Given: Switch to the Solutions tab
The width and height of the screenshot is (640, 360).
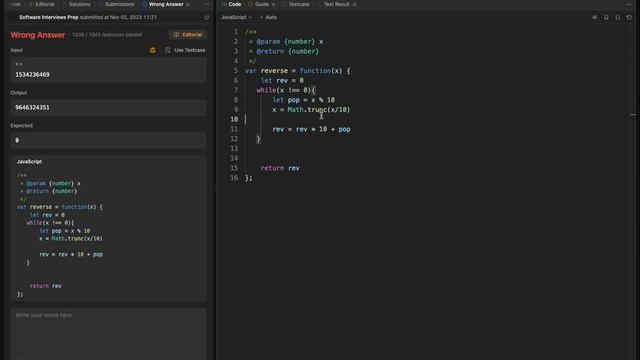Looking at the screenshot, I should click(x=79, y=4).
